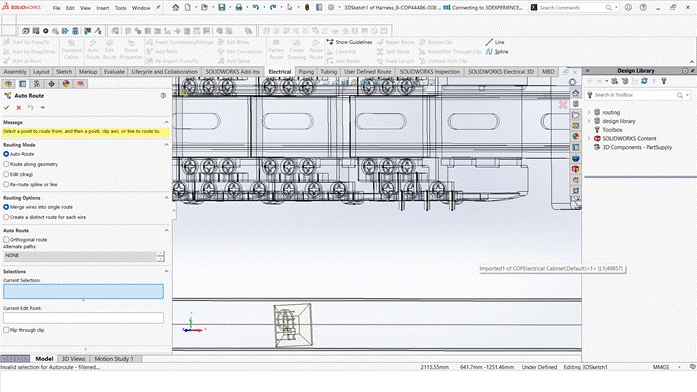Click the Undo arrow icon
Viewport: 697px width, 392px height.
tap(256, 8)
